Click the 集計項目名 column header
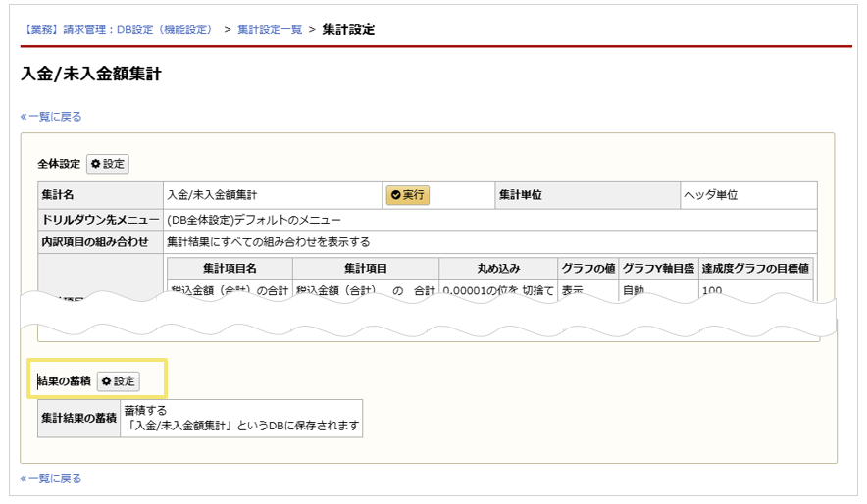 point(229,268)
